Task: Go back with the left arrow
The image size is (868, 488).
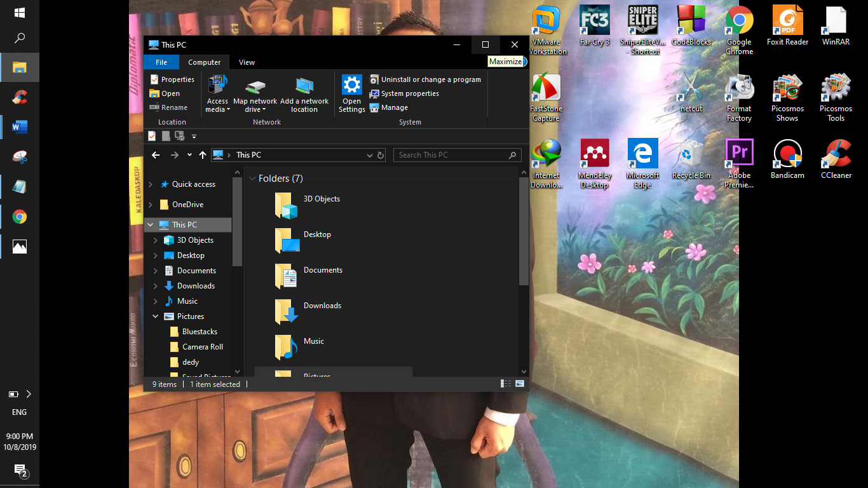Action: click(x=156, y=155)
